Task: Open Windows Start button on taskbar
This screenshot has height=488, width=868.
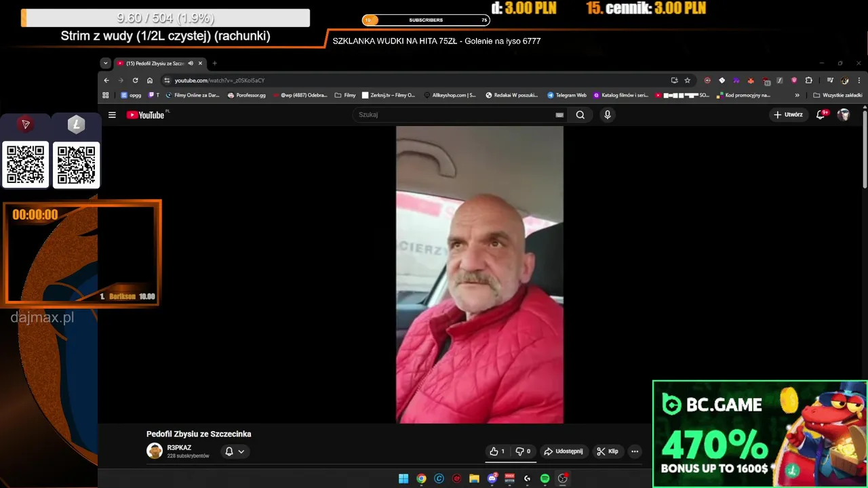Action: click(x=403, y=479)
